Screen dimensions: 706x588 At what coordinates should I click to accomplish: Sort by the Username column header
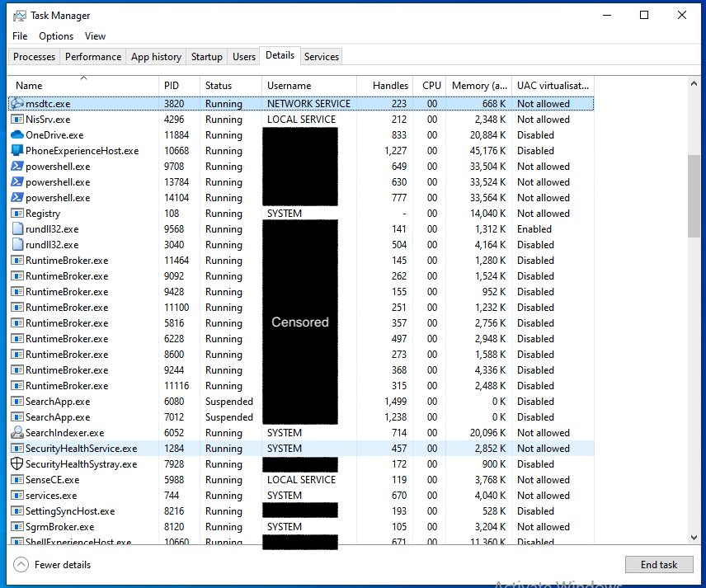coord(309,86)
